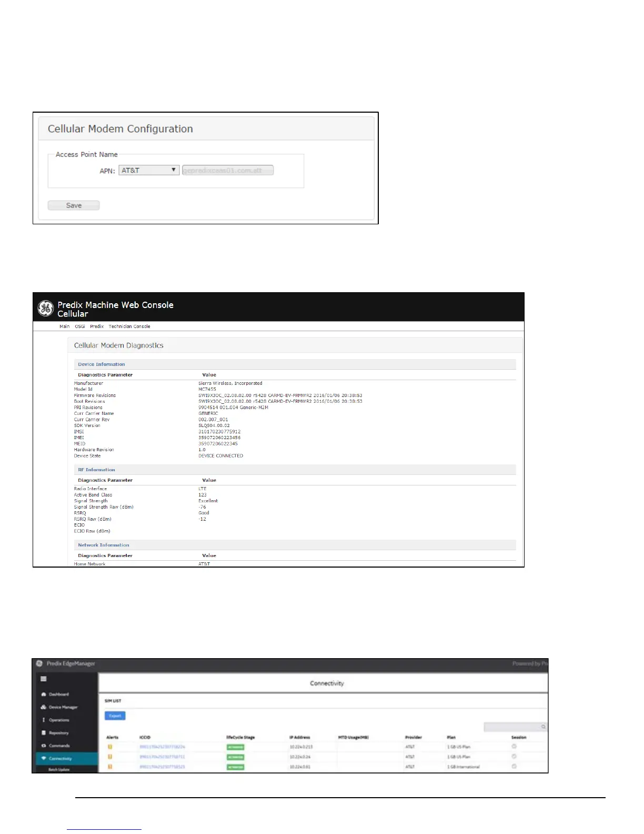Click the 1 GB International plan cell
644x834 pixels.
464,767
